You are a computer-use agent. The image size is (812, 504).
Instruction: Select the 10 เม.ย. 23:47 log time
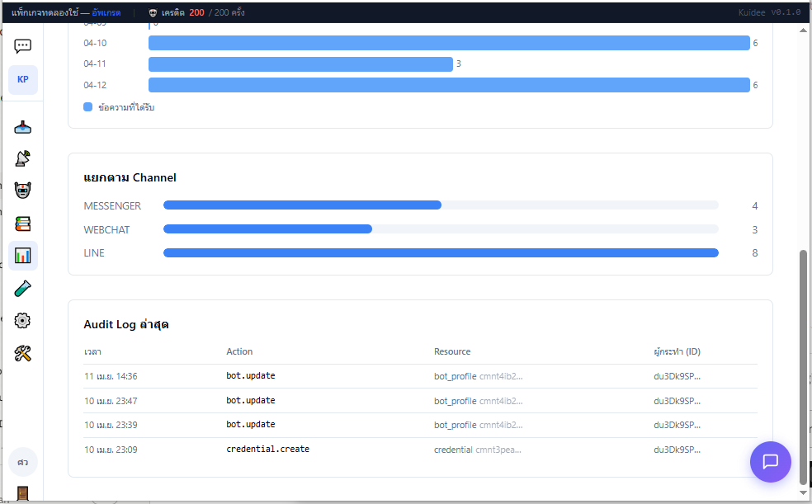click(111, 401)
